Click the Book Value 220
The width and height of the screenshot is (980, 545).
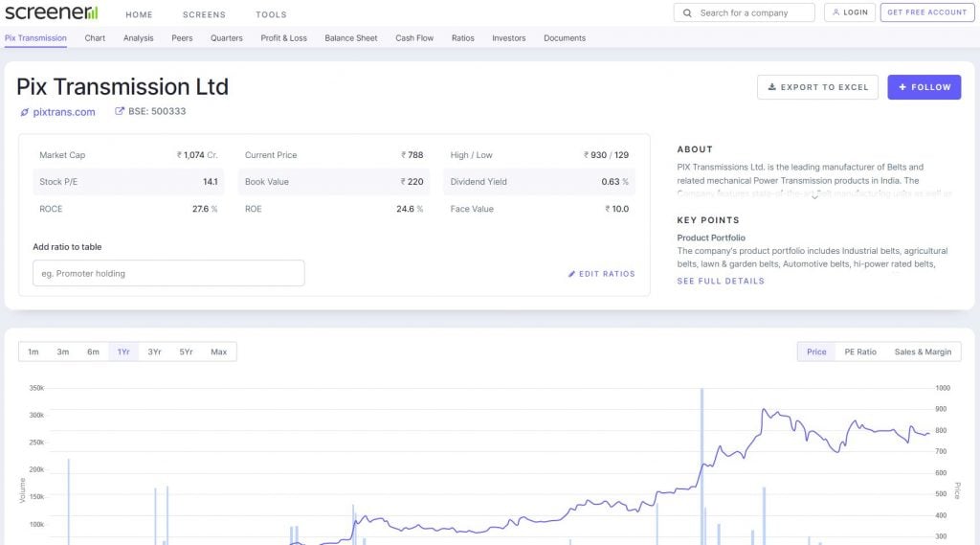(x=412, y=181)
